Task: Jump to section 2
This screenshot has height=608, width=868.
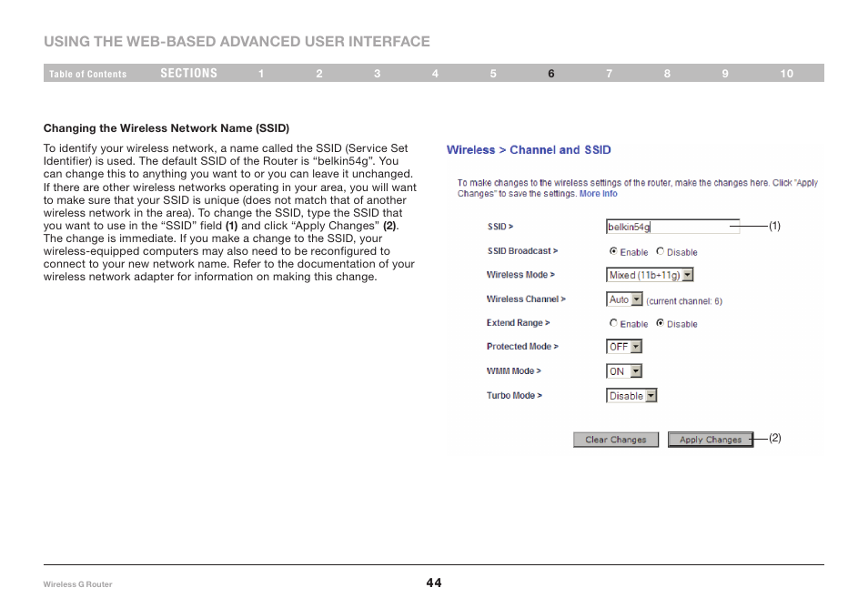Action: click(x=319, y=74)
